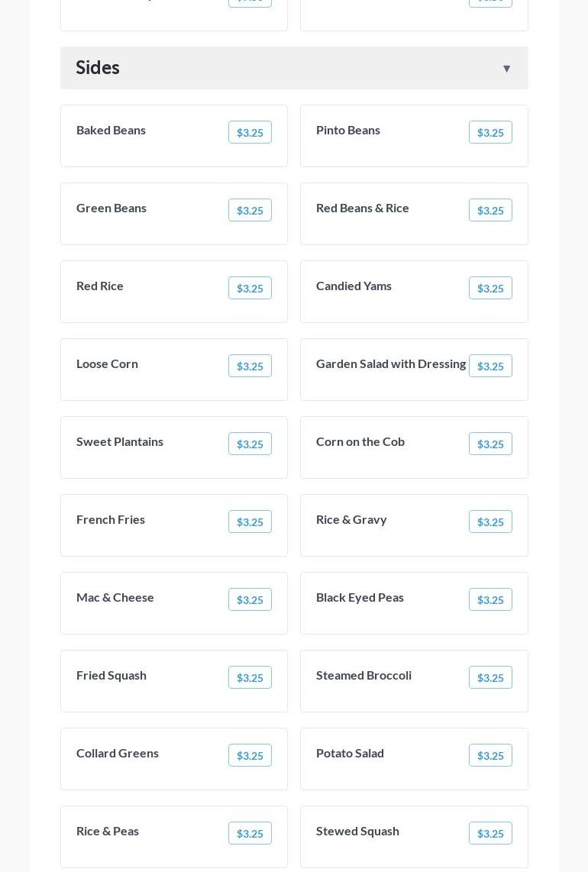Click the French Fries price button
Image resolution: width=588 pixels, height=872 pixels.
coord(250,522)
